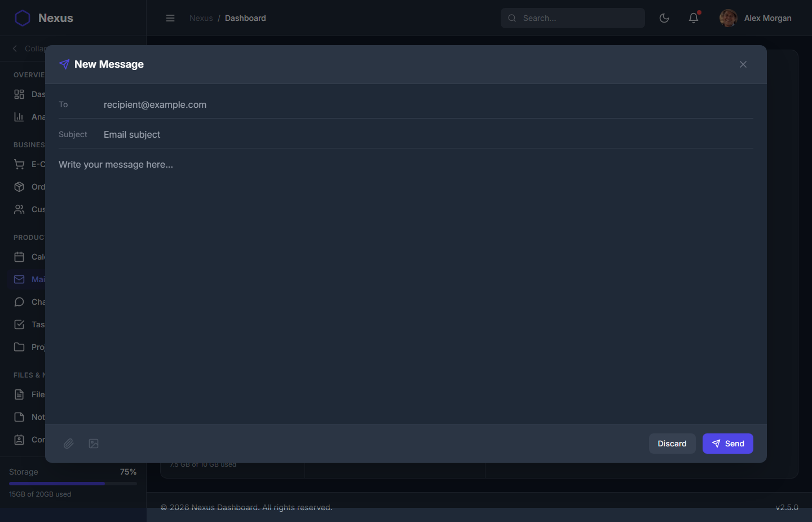
Task: Click the Dashboard breadcrumb
Action: pos(245,18)
